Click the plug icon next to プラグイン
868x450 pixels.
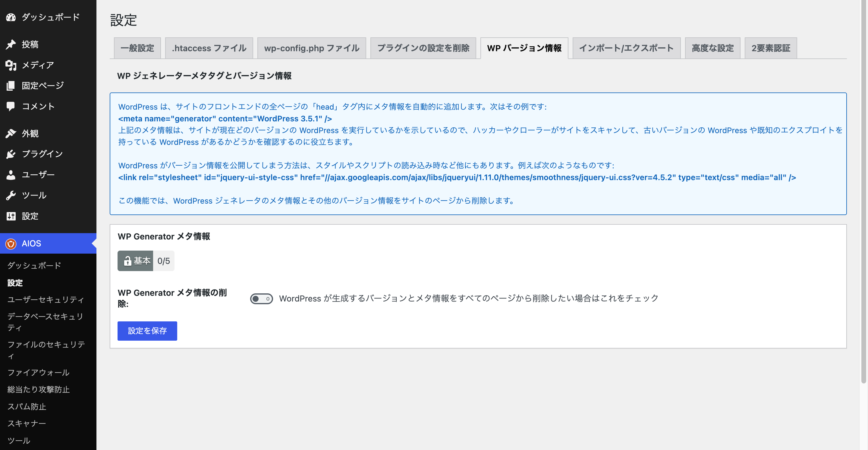click(x=11, y=154)
